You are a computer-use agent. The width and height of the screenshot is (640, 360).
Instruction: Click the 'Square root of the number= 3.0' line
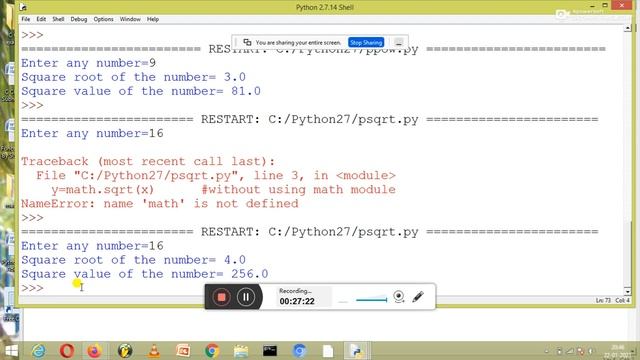click(x=133, y=77)
